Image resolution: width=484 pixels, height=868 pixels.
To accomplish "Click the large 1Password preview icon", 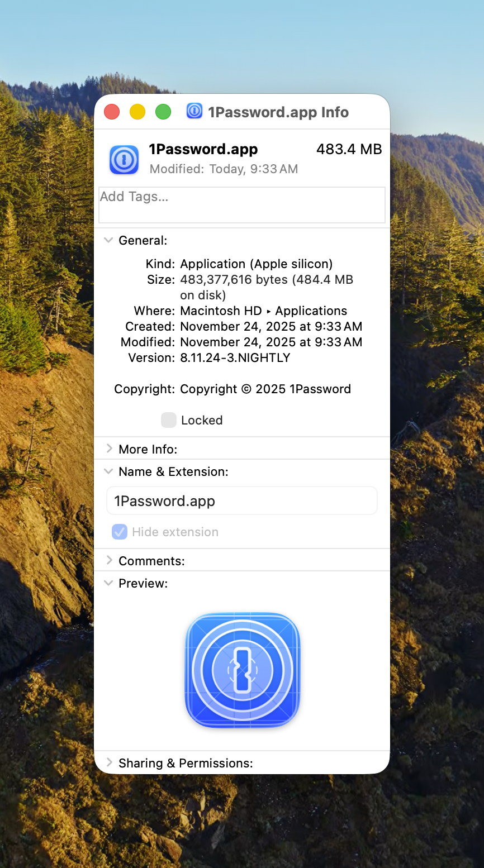I will (243, 670).
